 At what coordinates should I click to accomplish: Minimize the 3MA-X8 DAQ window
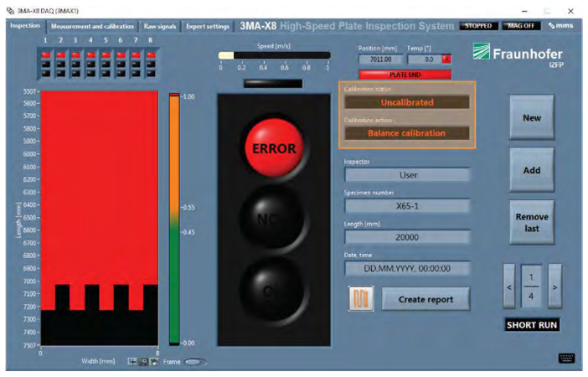tap(524, 11)
